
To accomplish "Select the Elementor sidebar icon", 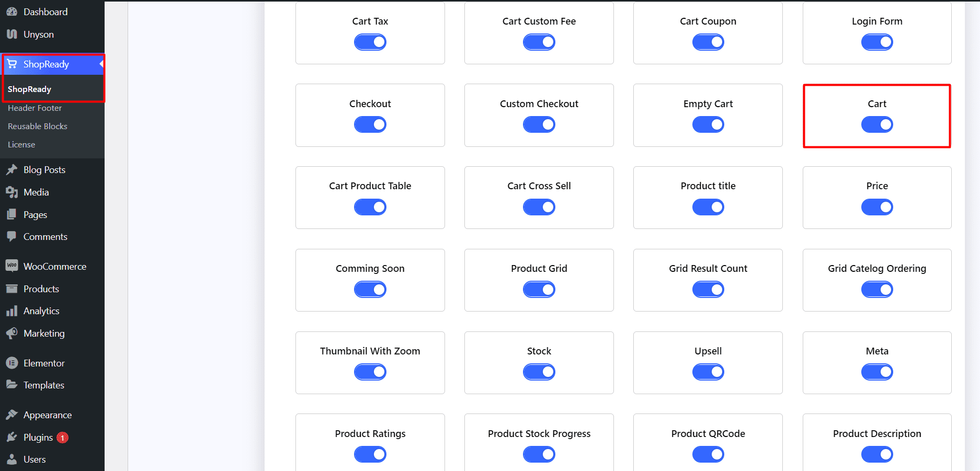I will click(12, 363).
